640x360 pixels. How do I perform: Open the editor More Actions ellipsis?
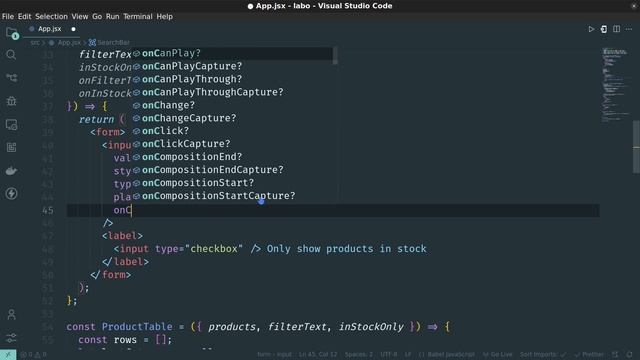(x=629, y=29)
